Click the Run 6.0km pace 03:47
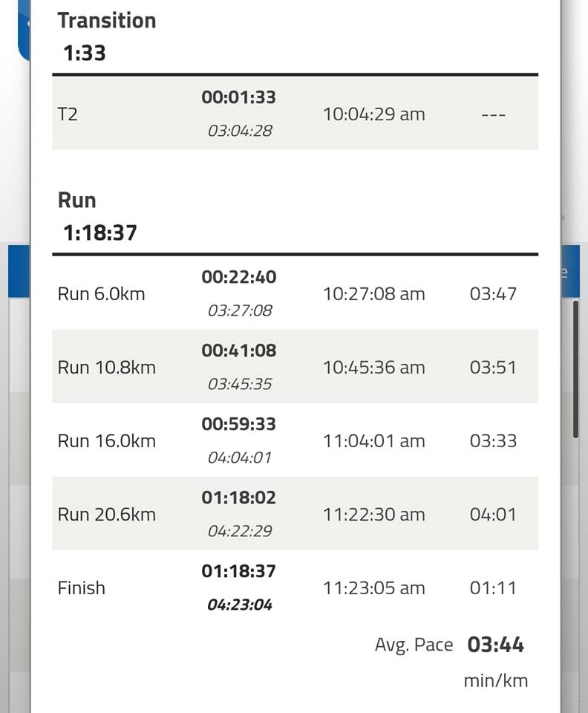Viewport: 588px width, 713px height. [493, 294]
